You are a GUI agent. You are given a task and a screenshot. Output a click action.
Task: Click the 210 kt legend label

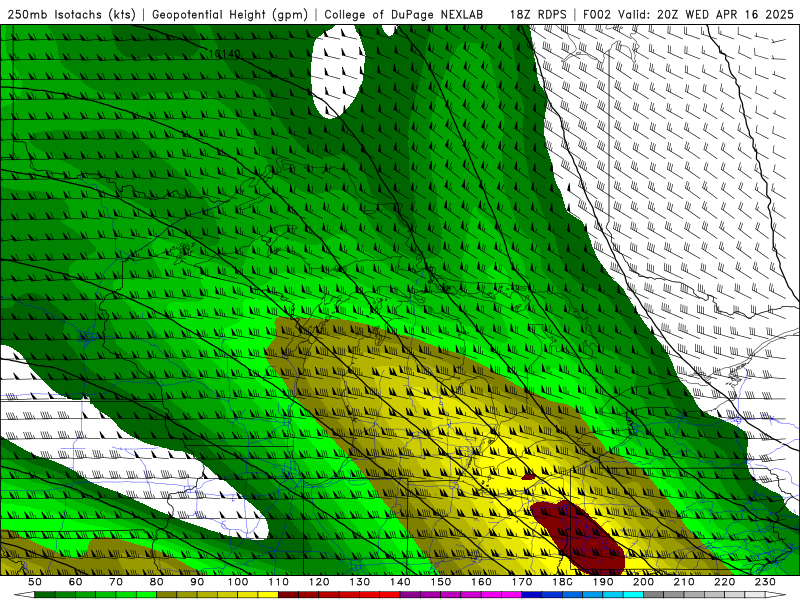684,582
